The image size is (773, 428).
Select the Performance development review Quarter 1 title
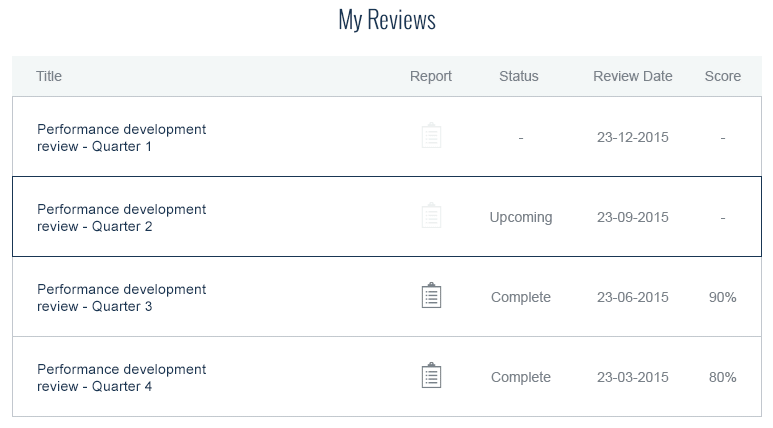coord(121,138)
